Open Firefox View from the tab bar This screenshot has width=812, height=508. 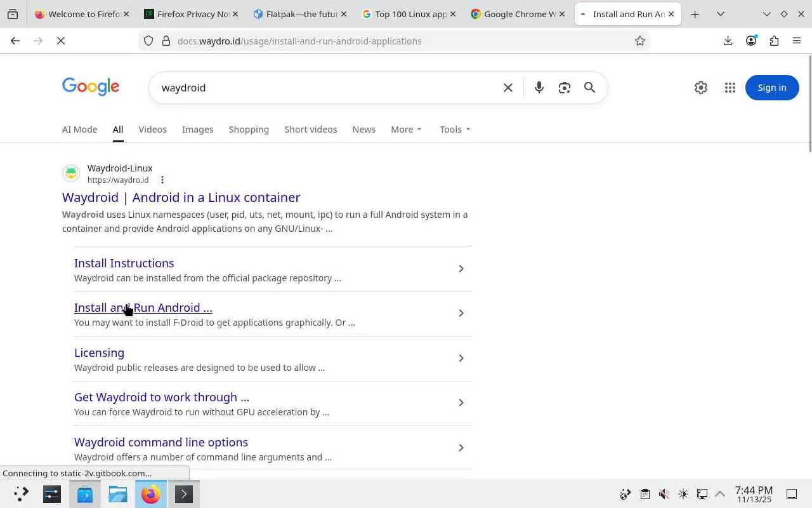pos(13,14)
